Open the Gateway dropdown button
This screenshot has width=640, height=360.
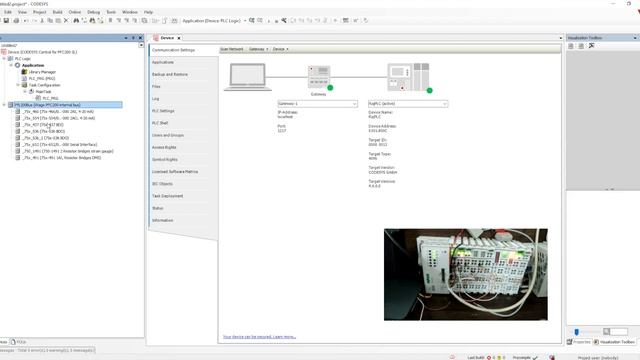pyautogui.click(x=259, y=49)
